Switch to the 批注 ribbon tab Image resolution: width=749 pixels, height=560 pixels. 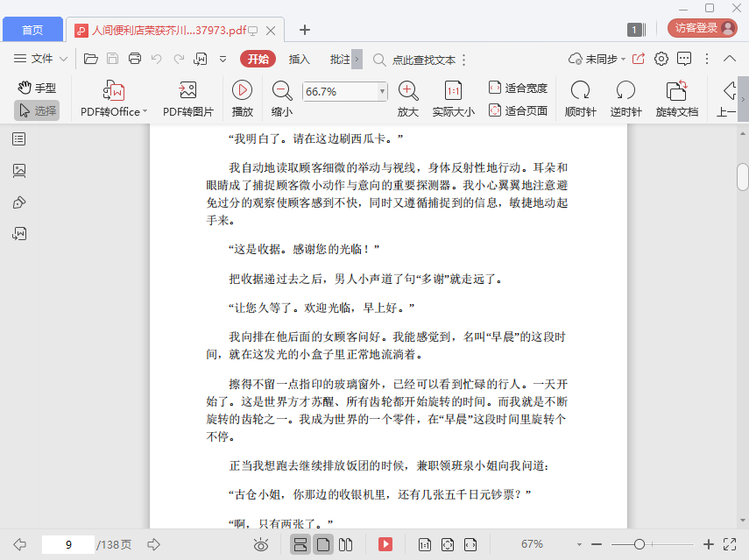coord(340,60)
